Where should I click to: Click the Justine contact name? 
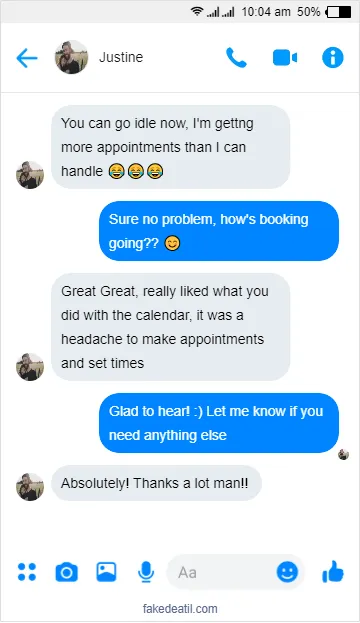tap(121, 57)
